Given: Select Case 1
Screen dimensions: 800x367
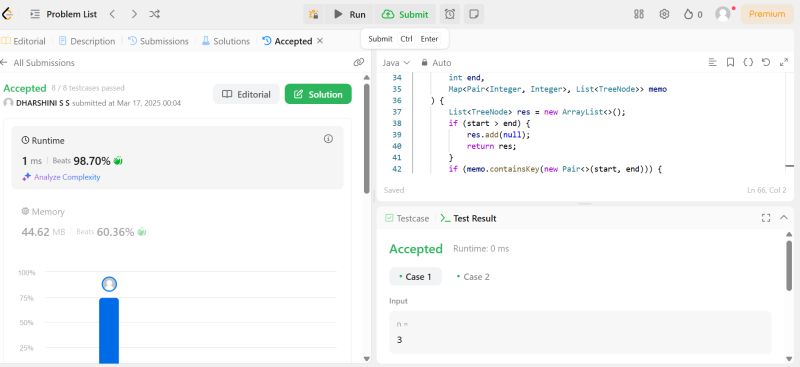Looking at the screenshot, I should coord(415,277).
